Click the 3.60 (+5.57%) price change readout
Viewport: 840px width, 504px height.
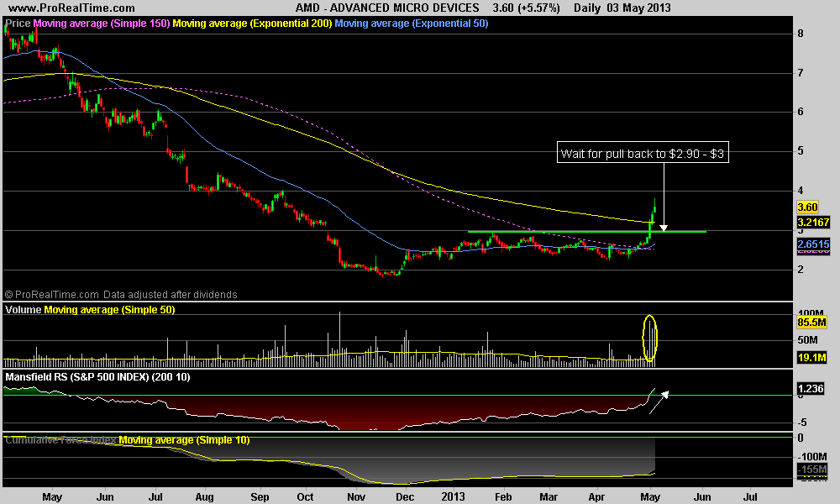click(526, 8)
